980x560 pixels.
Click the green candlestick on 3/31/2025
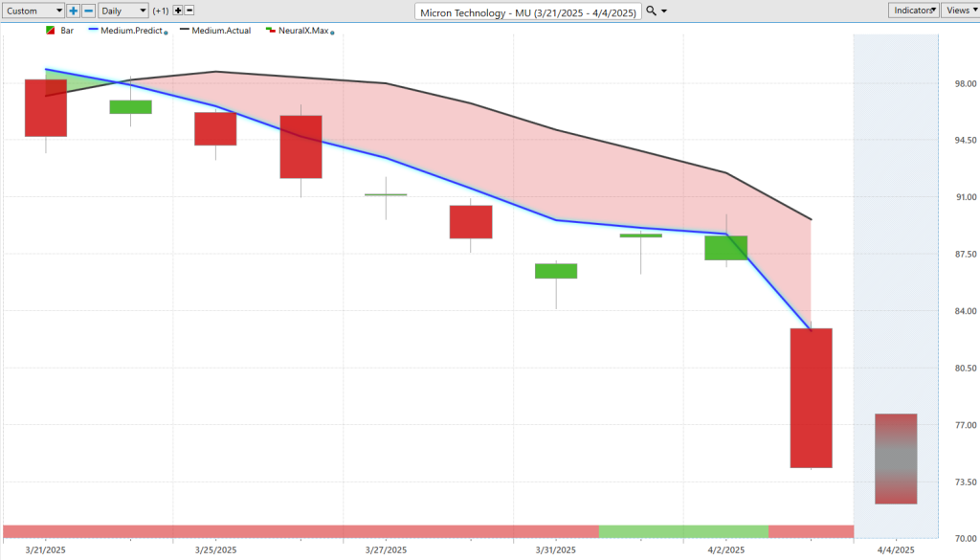pos(556,271)
